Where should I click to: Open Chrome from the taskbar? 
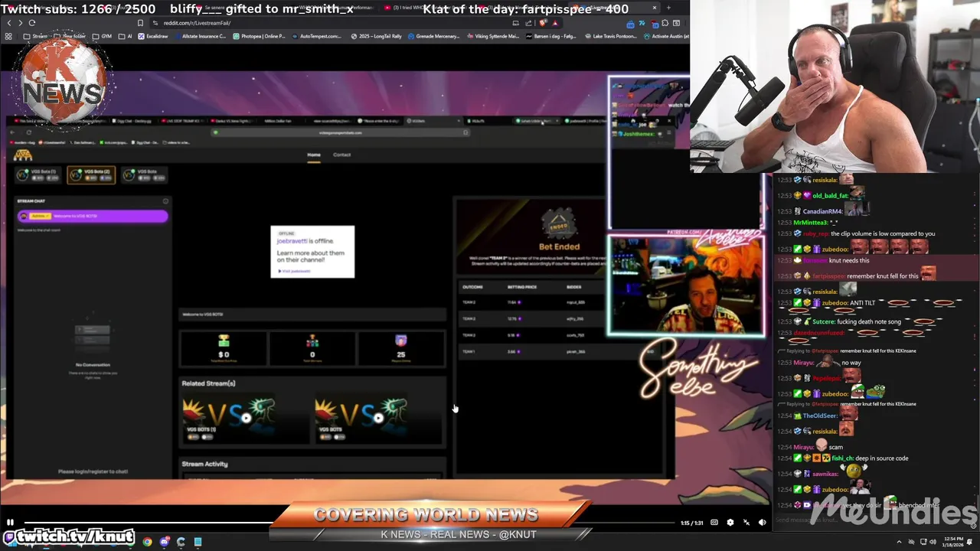pyautogui.click(x=147, y=542)
